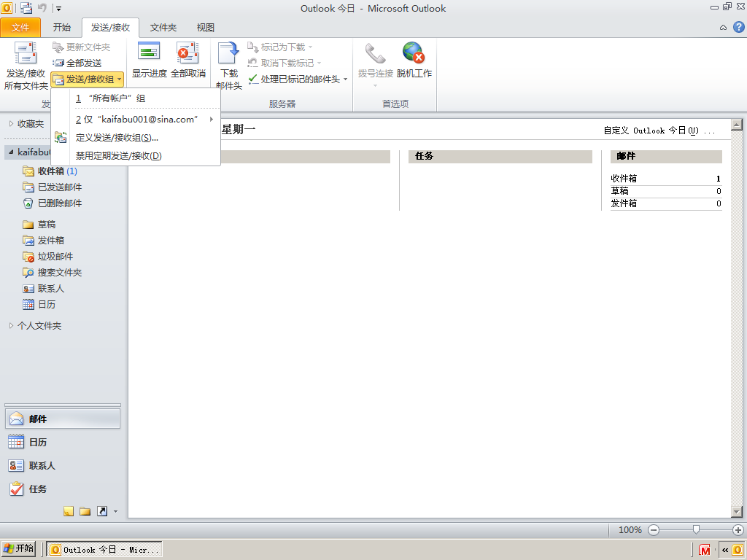This screenshot has width=747, height=560.
Task: Click yellow Notes icon at pane bottom
Action: click(69, 511)
